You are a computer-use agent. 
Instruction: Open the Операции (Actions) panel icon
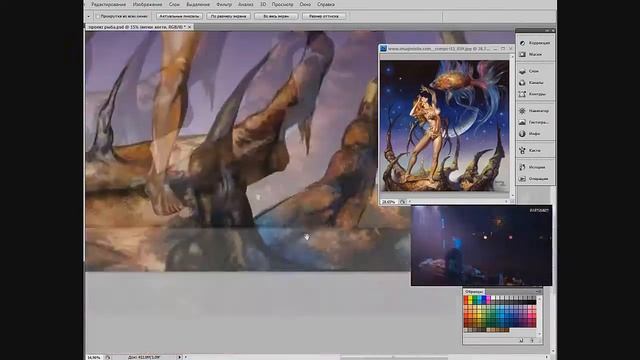(x=522, y=178)
